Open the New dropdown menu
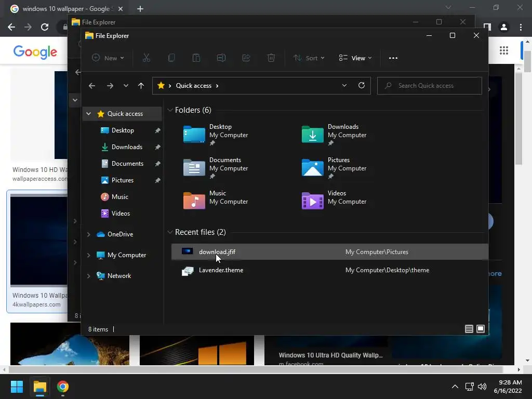Screen dimensions: 532x399 pyautogui.click(x=108, y=58)
